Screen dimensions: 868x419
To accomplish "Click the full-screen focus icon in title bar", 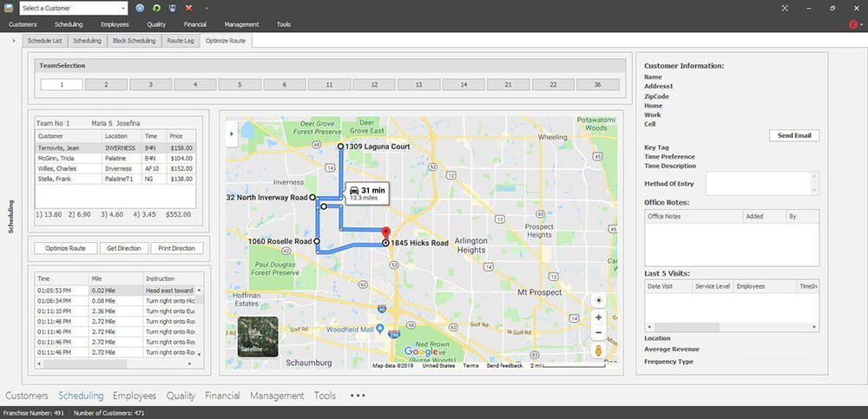I will coord(786,8).
